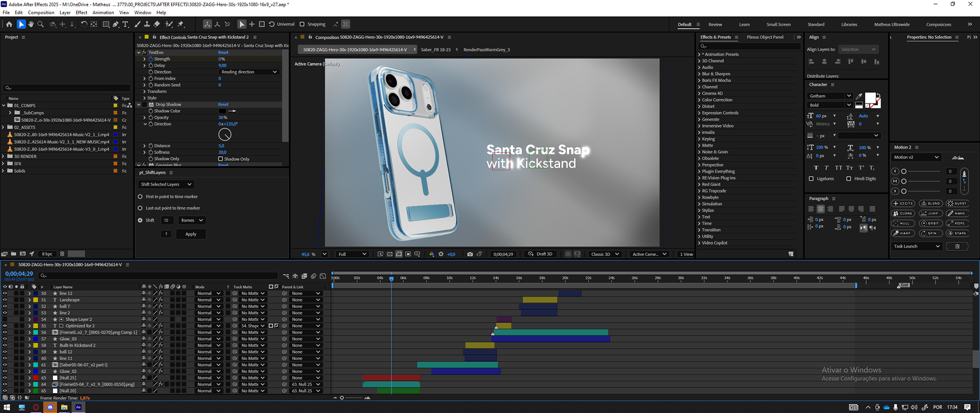Image resolution: width=980 pixels, height=413 pixels.
Task: Click the Shift value input field
Action: click(x=167, y=220)
